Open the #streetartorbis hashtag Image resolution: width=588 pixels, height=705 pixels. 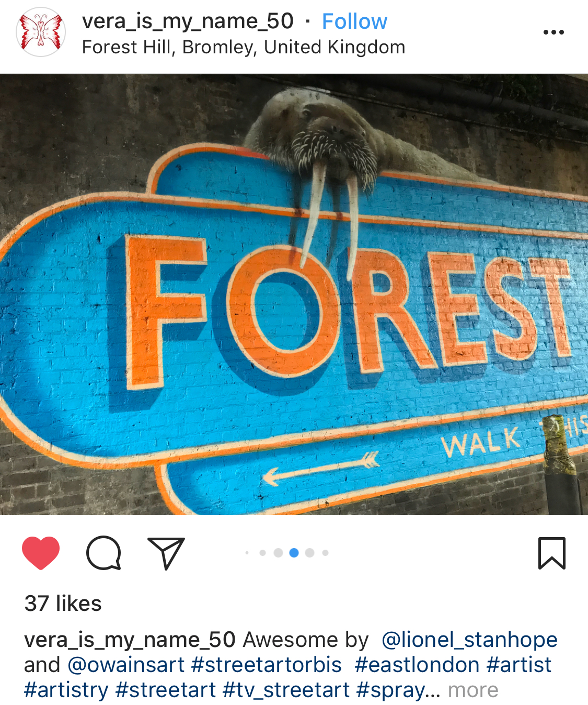coord(267,665)
